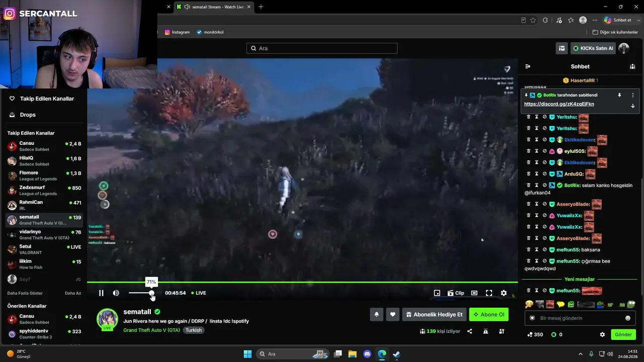Click the report siren icon
The width and height of the screenshot is (644, 362).
click(x=486, y=331)
